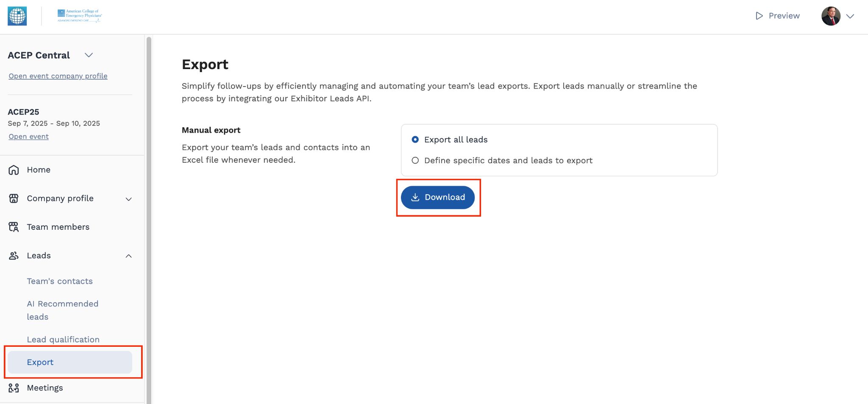The width and height of the screenshot is (868, 404).
Task: Click the globe app logo in the header
Action: pyautogui.click(x=17, y=16)
